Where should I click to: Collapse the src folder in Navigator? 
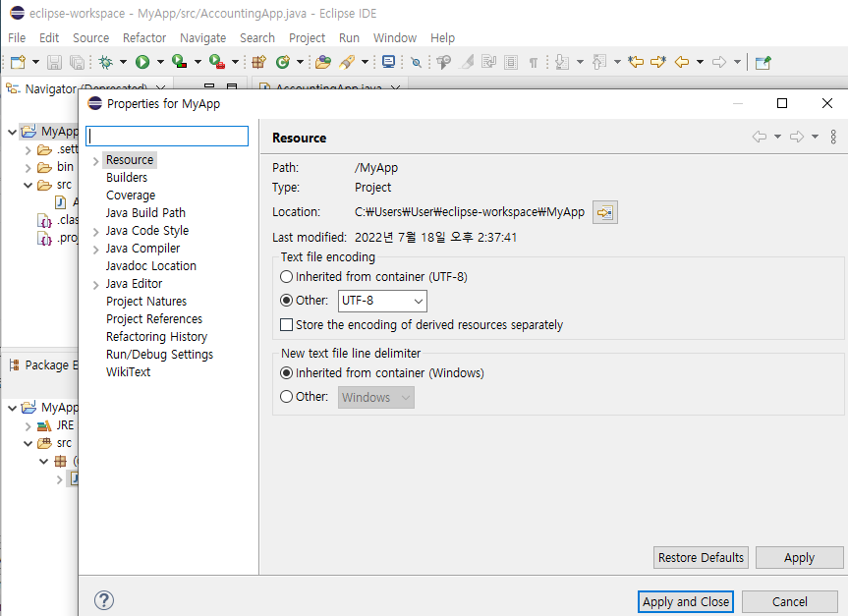pyautogui.click(x=28, y=185)
